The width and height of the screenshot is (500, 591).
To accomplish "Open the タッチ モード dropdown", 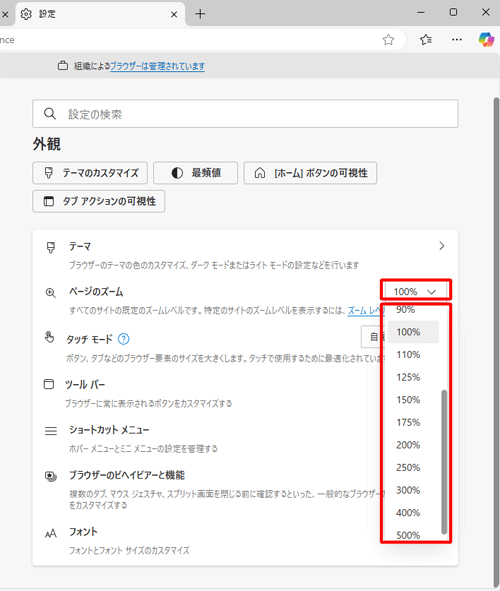I will [373, 337].
